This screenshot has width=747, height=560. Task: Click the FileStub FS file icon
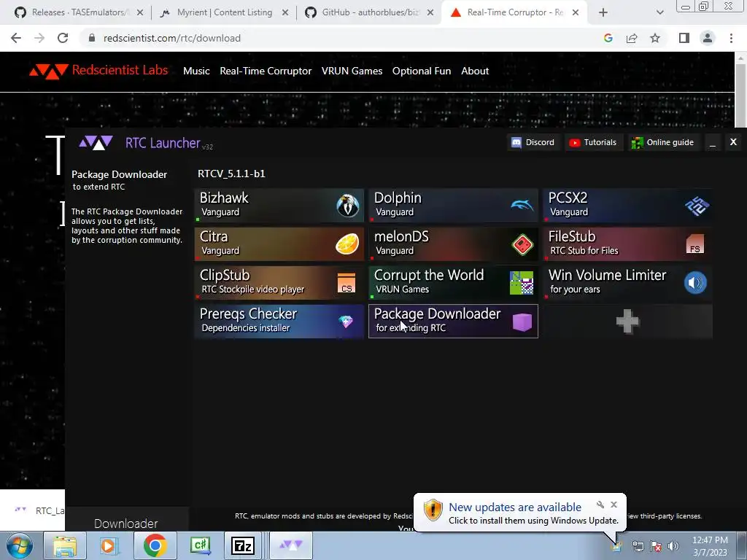pos(695,244)
